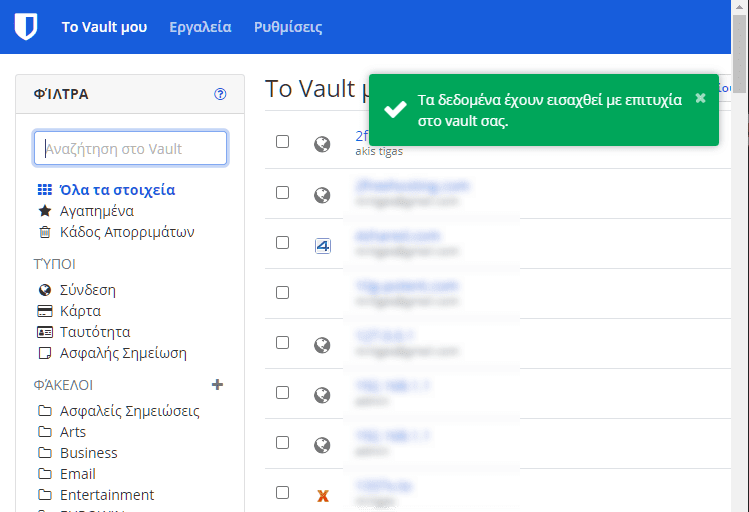749x512 pixels.
Task: Tick checkbox for akis tigas entry
Action: [282, 142]
